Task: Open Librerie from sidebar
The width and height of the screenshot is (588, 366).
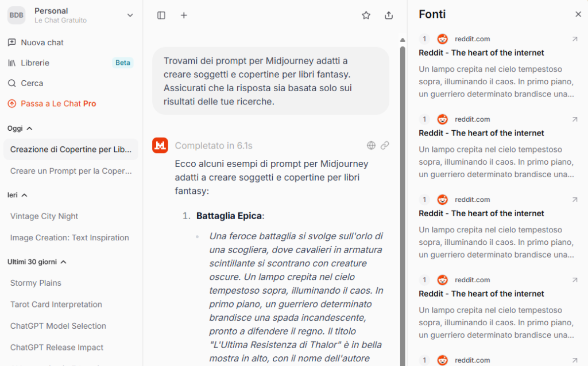Action: pos(35,63)
